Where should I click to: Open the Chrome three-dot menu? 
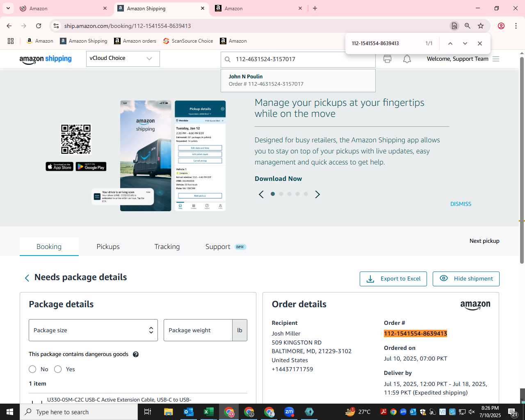(516, 26)
